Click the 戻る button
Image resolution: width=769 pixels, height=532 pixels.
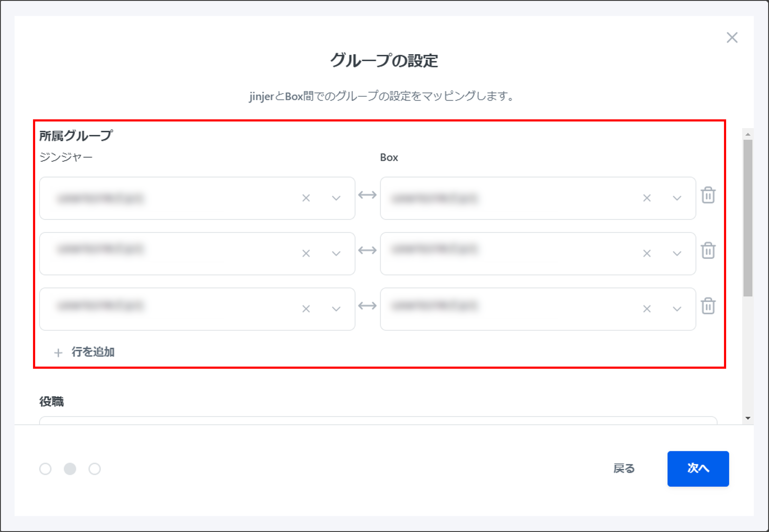tap(624, 469)
